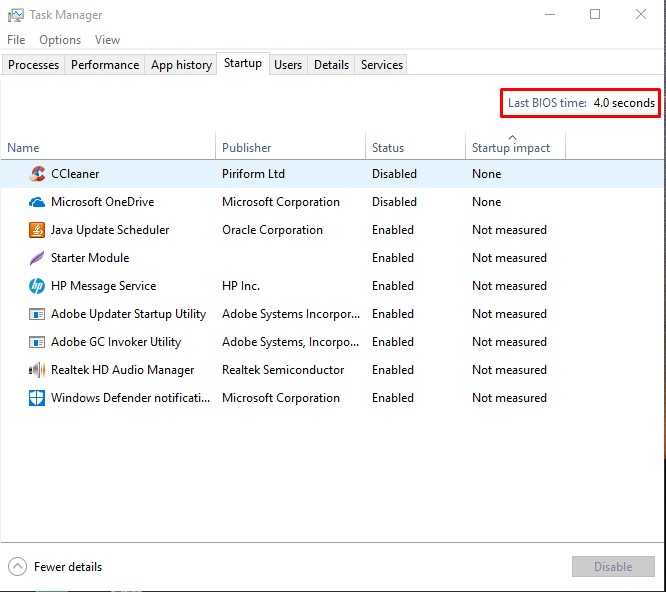Click Enabled status of Java Update Scheduler
The width and height of the screenshot is (666, 592).
tap(393, 230)
